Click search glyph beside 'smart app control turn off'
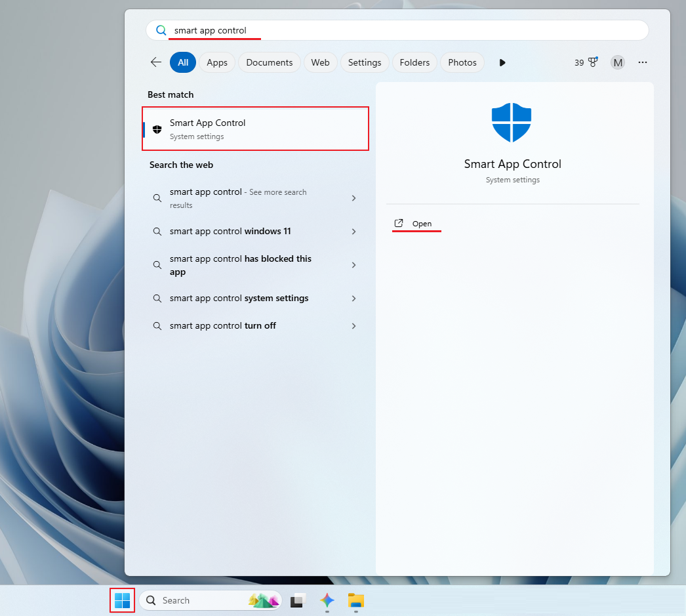This screenshot has width=686, height=616. point(157,326)
